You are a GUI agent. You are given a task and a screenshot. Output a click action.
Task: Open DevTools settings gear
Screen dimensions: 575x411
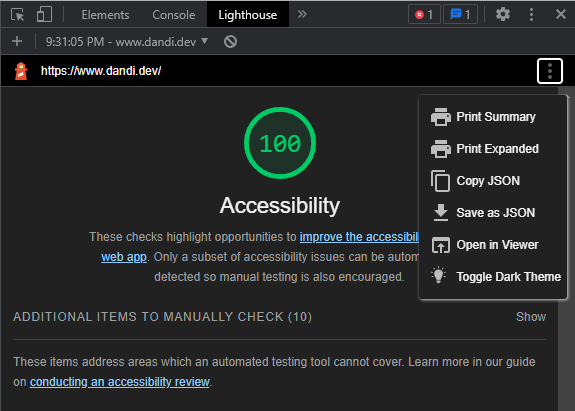coord(503,15)
